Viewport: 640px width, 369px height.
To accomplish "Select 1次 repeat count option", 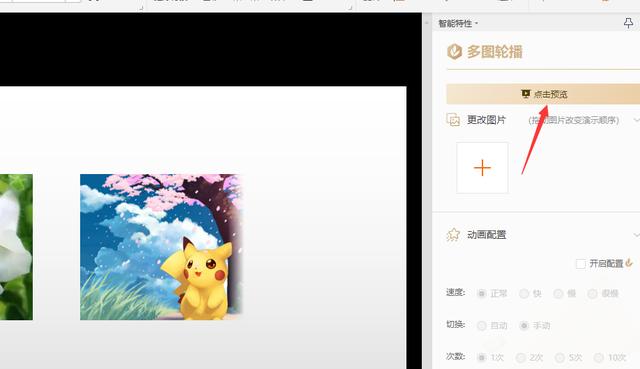I will (482, 358).
